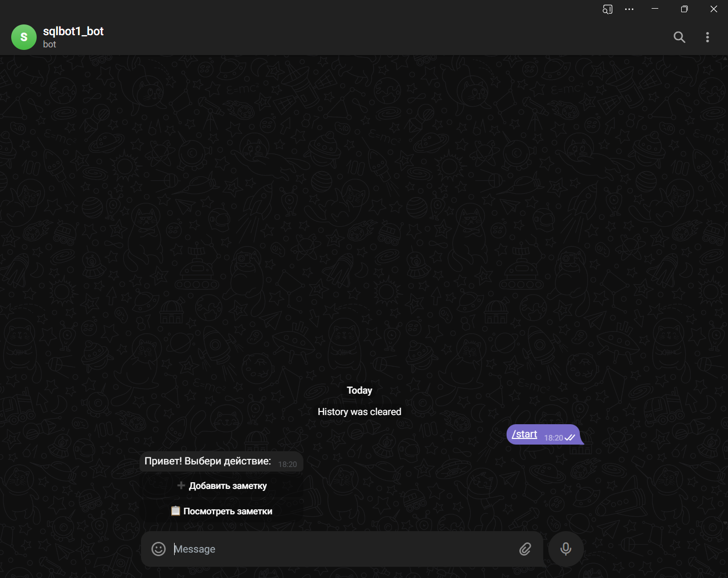Click the bot status label under the name
The height and width of the screenshot is (578, 728).
pos(49,44)
